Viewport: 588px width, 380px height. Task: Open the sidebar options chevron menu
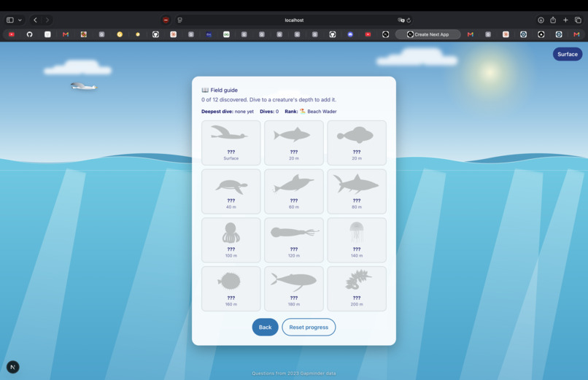point(20,20)
